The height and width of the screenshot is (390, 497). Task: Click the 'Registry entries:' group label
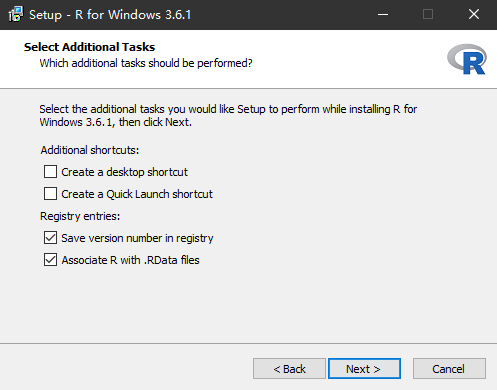(80, 216)
